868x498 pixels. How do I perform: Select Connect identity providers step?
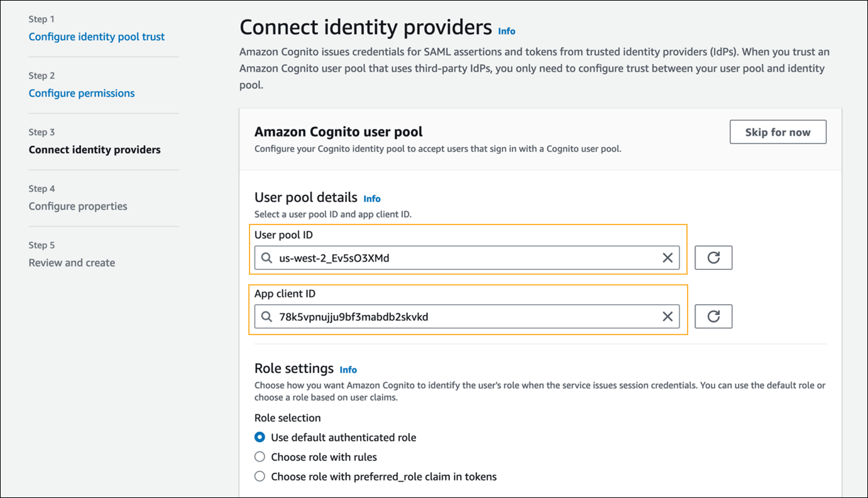pos(95,150)
